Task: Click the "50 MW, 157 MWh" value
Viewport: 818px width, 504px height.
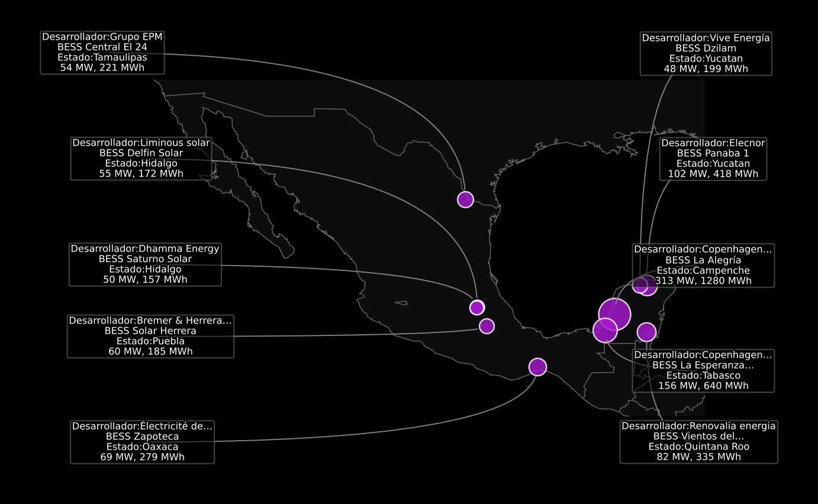Action: [145, 279]
